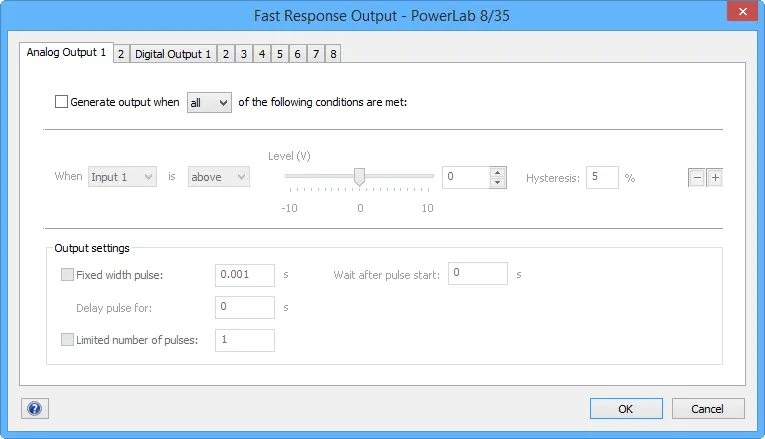Click the blue help question mark icon
This screenshot has width=765, height=439.
[34, 408]
